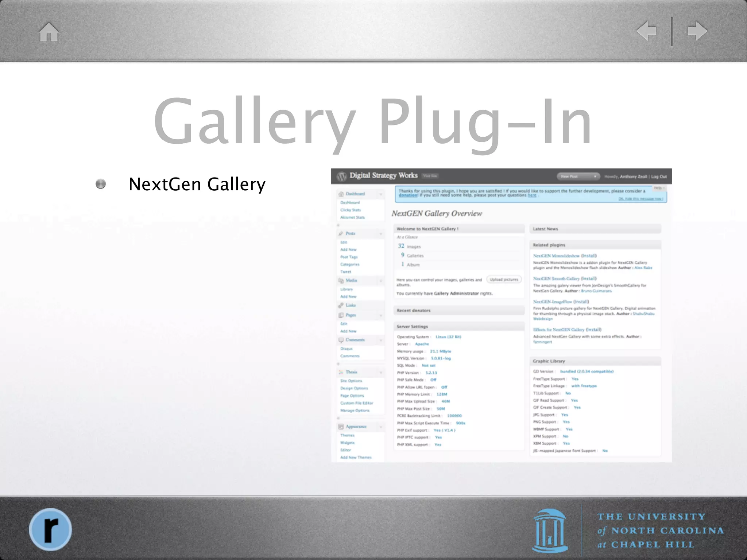
Task: Click the Recent donators panel header
Action: (x=459, y=311)
